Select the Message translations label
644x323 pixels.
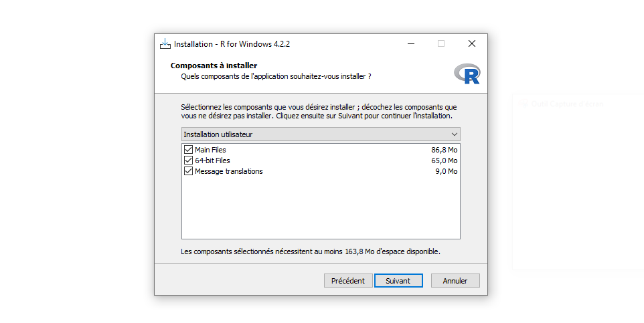229,171
